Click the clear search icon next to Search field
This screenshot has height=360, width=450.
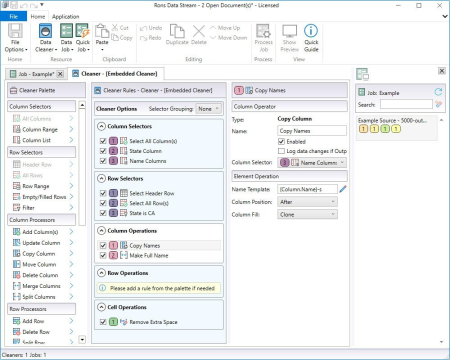tap(439, 104)
